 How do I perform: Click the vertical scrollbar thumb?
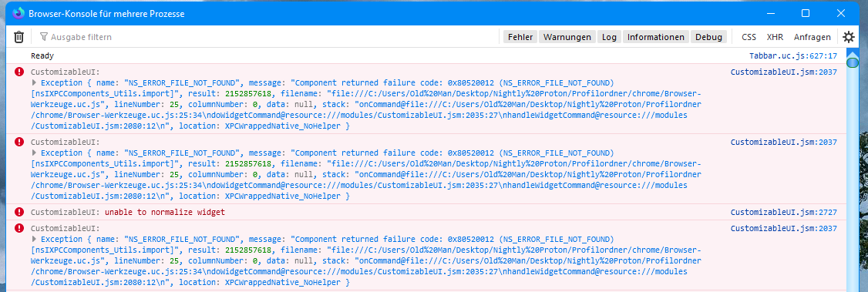pos(853,62)
